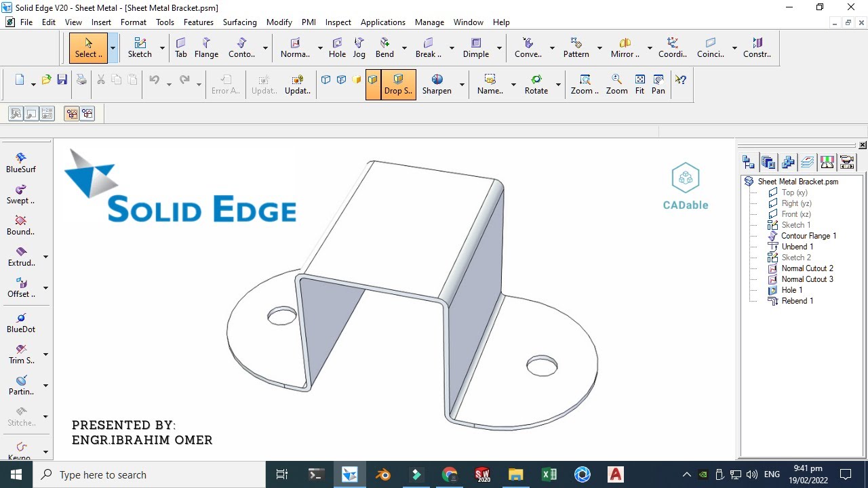Close the EdgeBar panel

pyautogui.click(x=863, y=145)
